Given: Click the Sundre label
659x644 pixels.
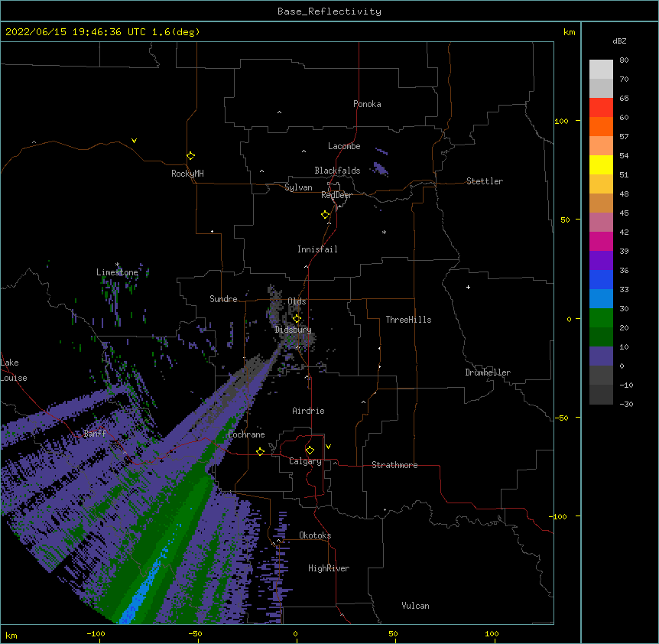Looking at the screenshot, I should pos(223,299).
